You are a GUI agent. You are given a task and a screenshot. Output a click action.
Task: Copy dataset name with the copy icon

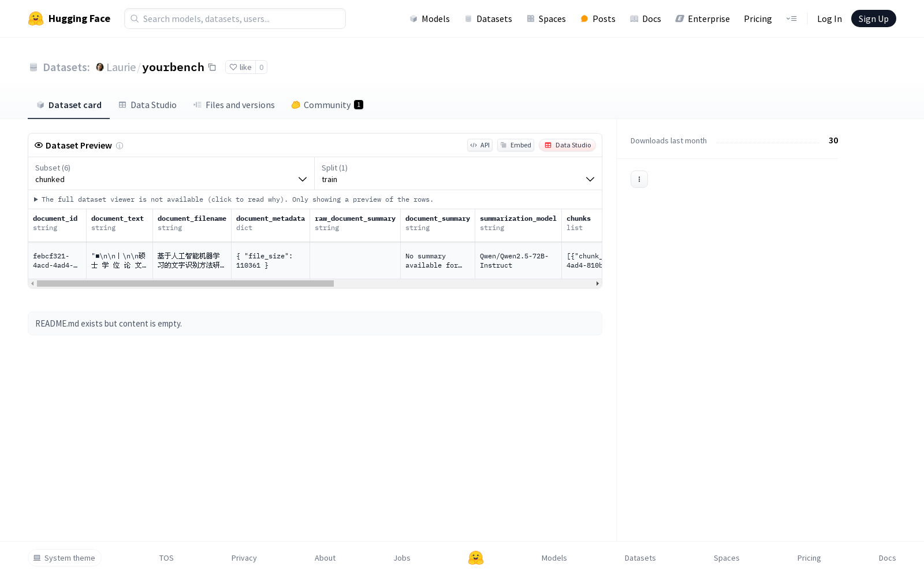tap(212, 67)
